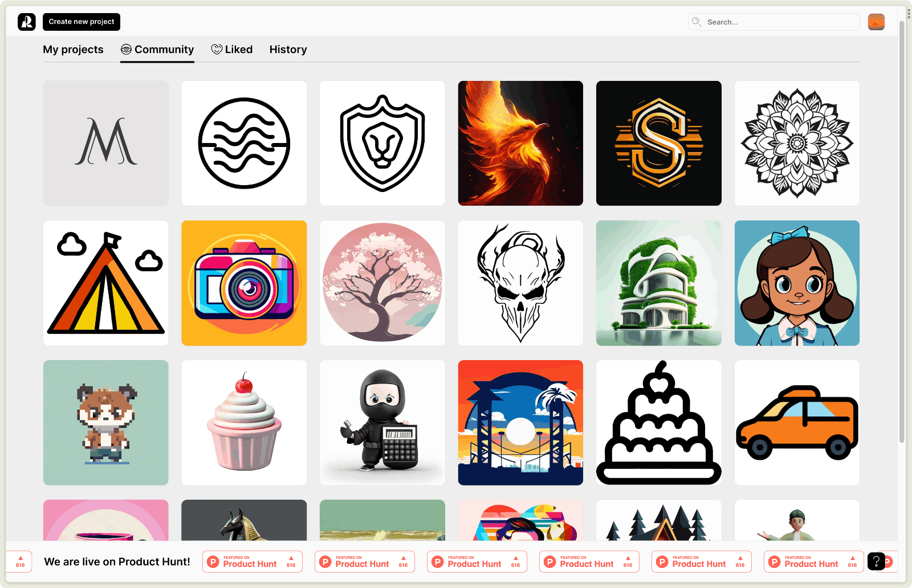Open the black mandala flower thumbnail
Image resolution: width=912 pixels, height=588 pixels.
797,143
